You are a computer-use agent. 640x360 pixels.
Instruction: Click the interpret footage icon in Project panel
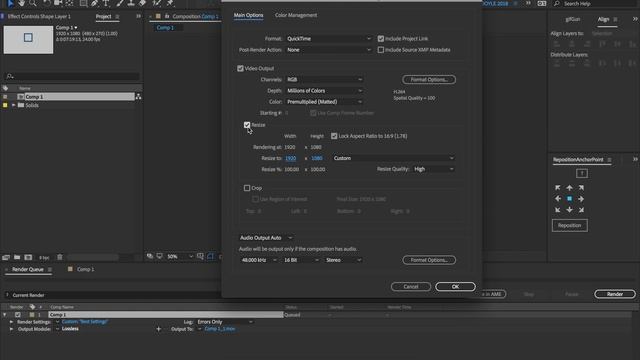pos(6,257)
